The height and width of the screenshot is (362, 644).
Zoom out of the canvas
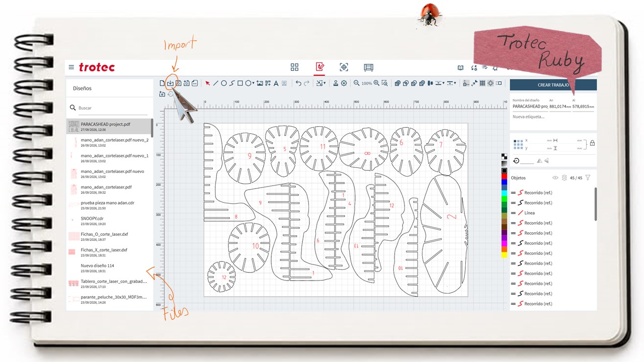pos(356,83)
